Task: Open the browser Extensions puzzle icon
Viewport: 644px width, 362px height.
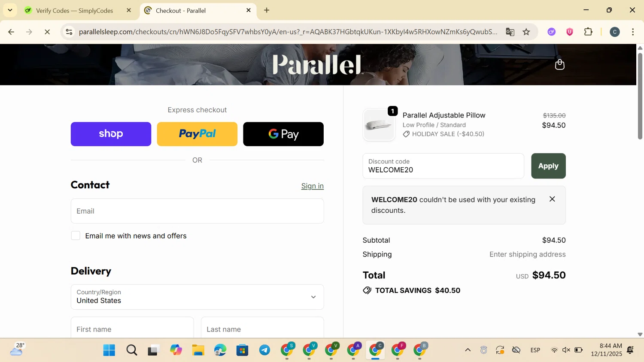Action: pos(588,32)
